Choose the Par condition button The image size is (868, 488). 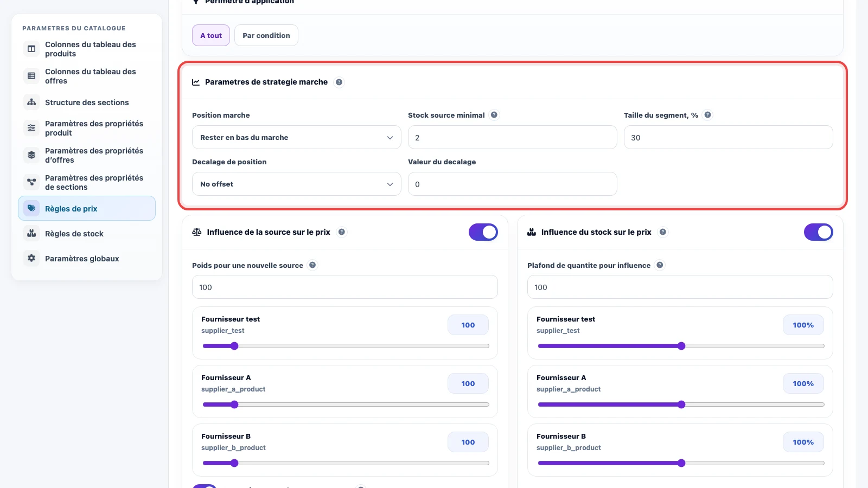point(266,35)
